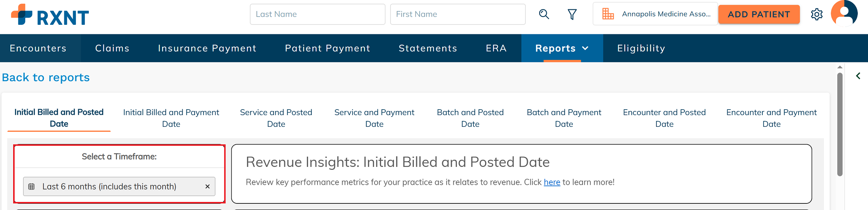Open the funnel filter icon
This screenshot has width=868, height=210.
(572, 14)
